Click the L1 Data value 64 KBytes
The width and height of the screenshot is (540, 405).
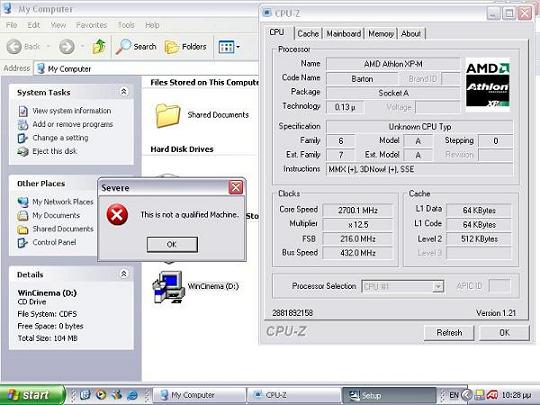tap(479, 210)
